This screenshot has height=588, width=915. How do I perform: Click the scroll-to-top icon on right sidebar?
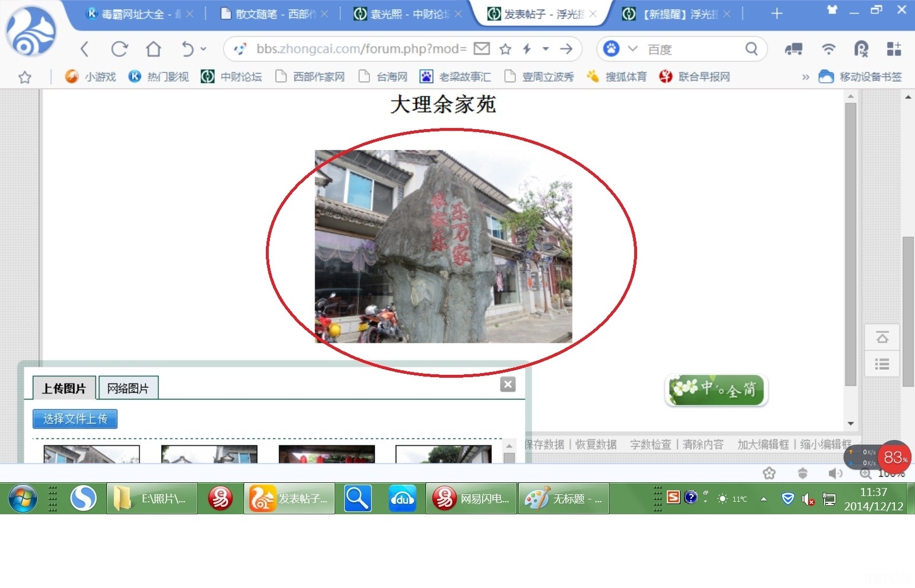pos(882,338)
